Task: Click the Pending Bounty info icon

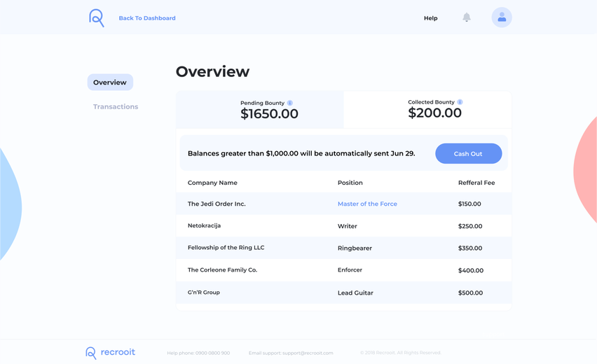Action: 290,103
